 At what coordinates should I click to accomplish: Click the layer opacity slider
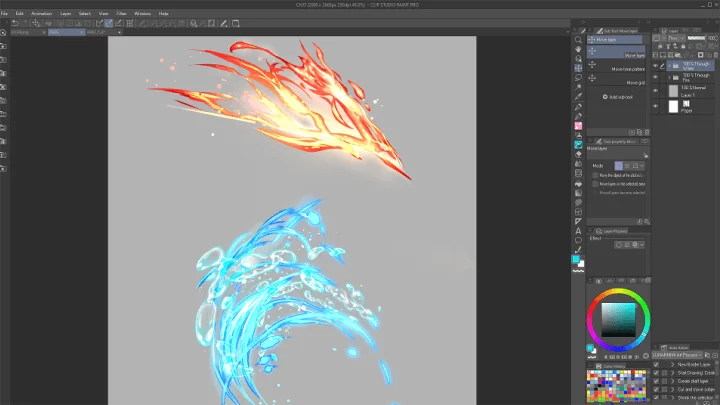pos(697,38)
